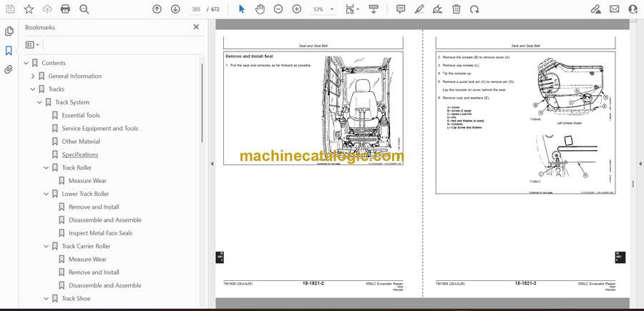The width and height of the screenshot is (644, 311).
Task: Open the sign document tool
Action: [x=438, y=9]
